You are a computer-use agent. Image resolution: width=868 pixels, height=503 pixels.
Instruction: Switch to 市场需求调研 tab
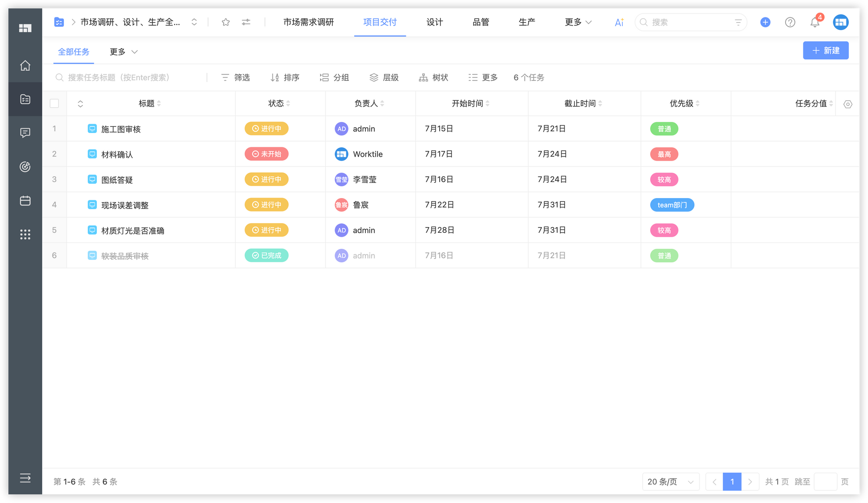click(x=309, y=22)
